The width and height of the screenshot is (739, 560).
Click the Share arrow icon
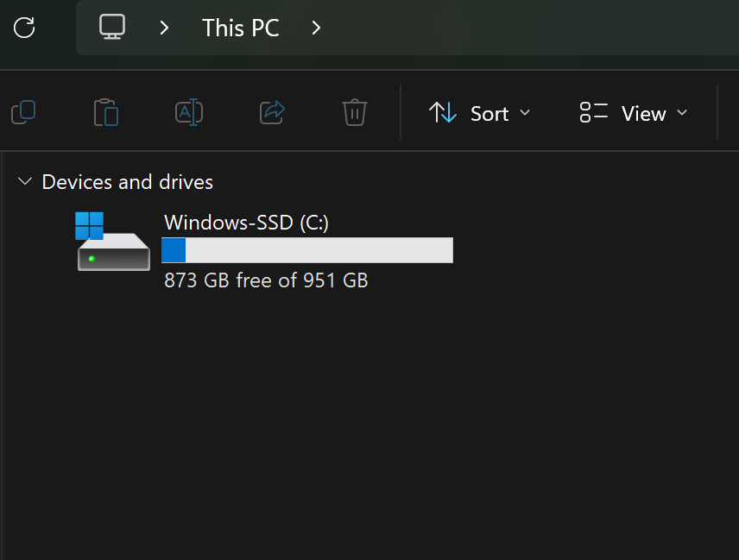[x=272, y=112]
